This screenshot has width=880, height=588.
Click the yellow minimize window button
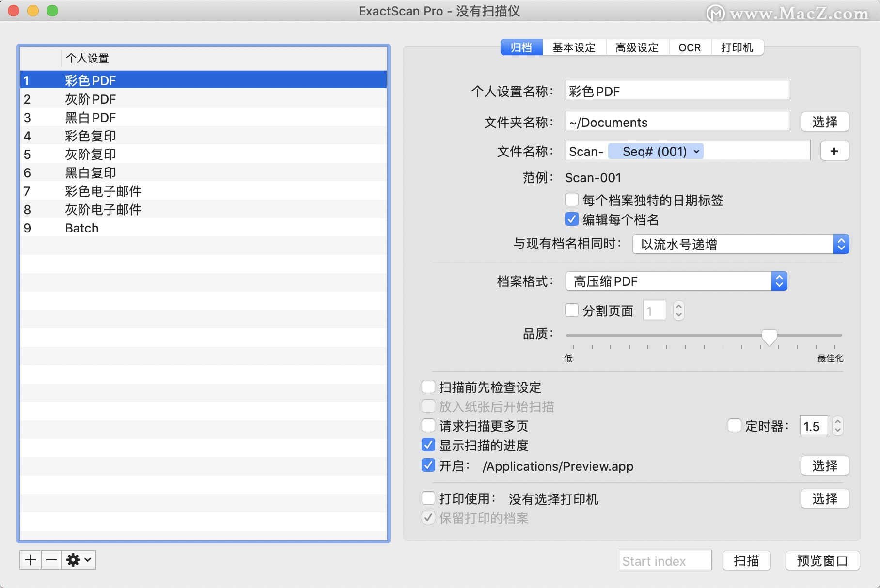[x=33, y=11]
